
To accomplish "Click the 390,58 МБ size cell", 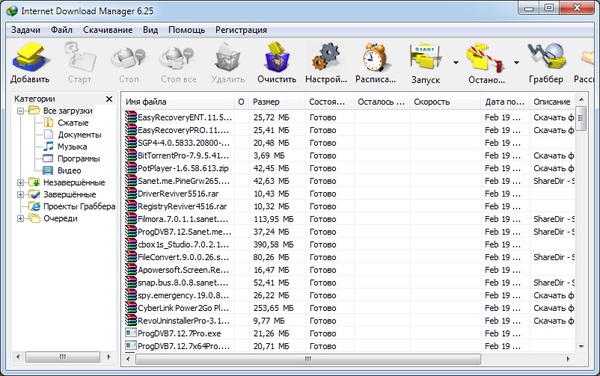I will click(x=274, y=244).
